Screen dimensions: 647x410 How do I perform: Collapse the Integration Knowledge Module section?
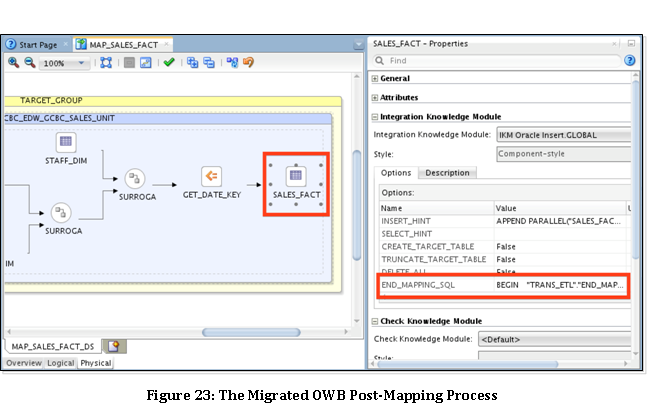375,117
